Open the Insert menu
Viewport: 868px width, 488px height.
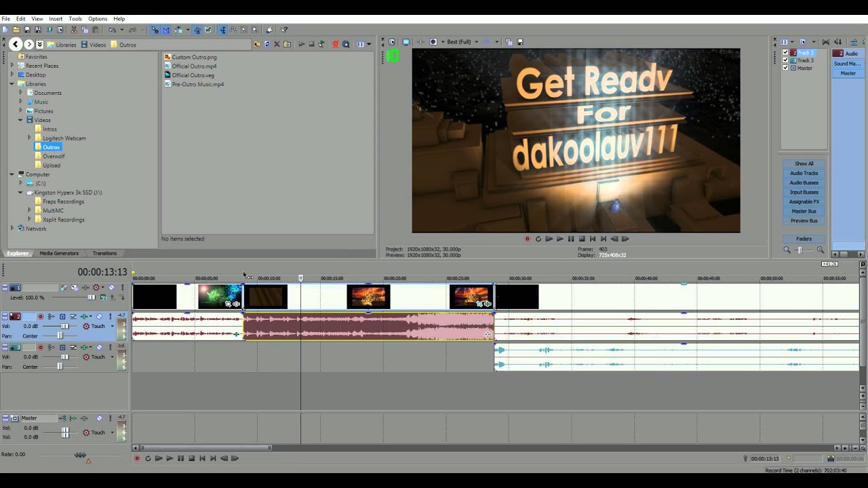pos(56,19)
